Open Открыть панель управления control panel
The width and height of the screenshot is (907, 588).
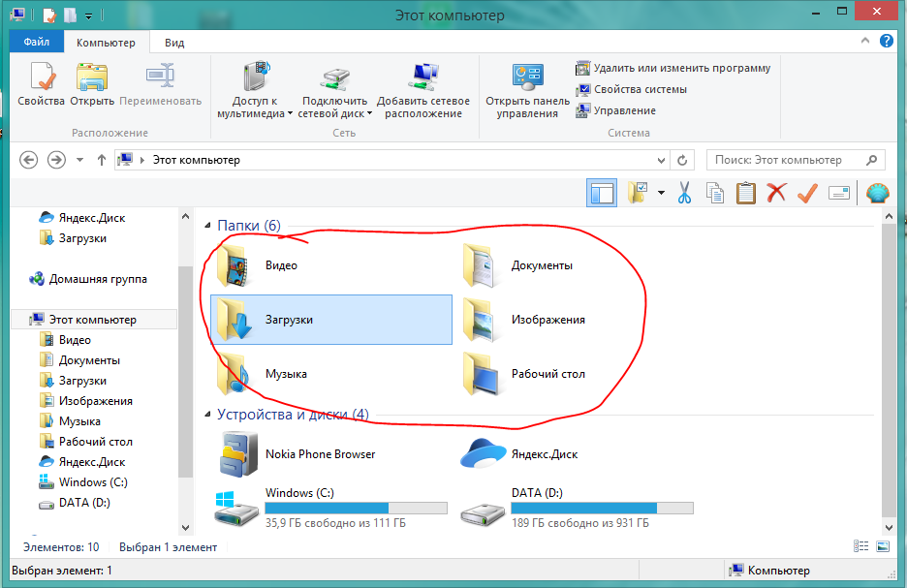527,91
